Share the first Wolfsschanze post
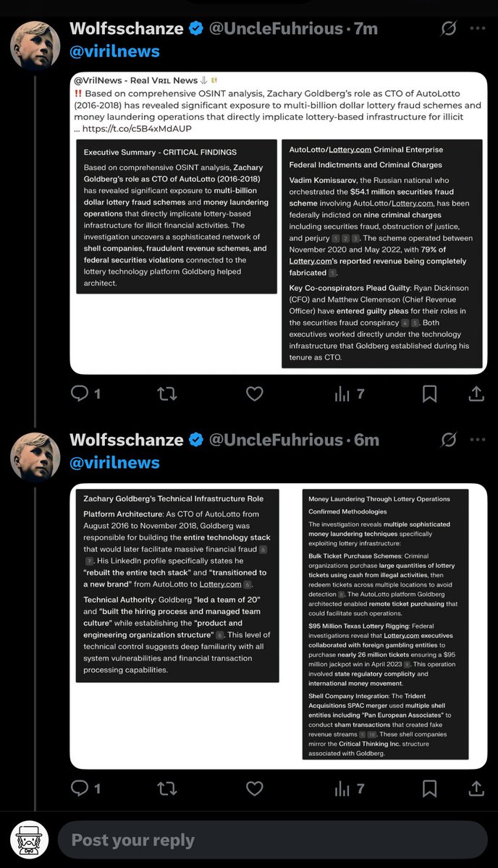The image size is (498, 868). [477, 393]
